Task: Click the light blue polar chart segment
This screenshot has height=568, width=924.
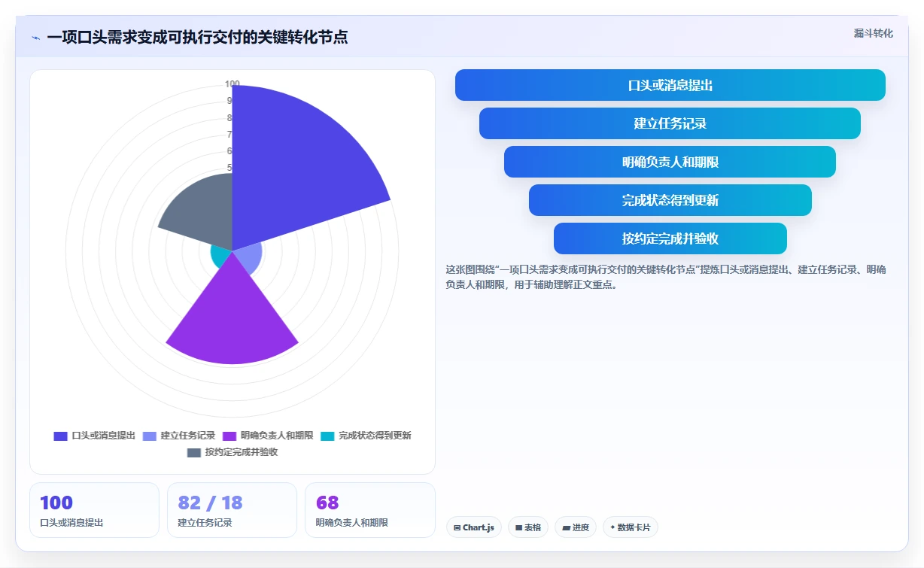Action: tap(248, 260)
